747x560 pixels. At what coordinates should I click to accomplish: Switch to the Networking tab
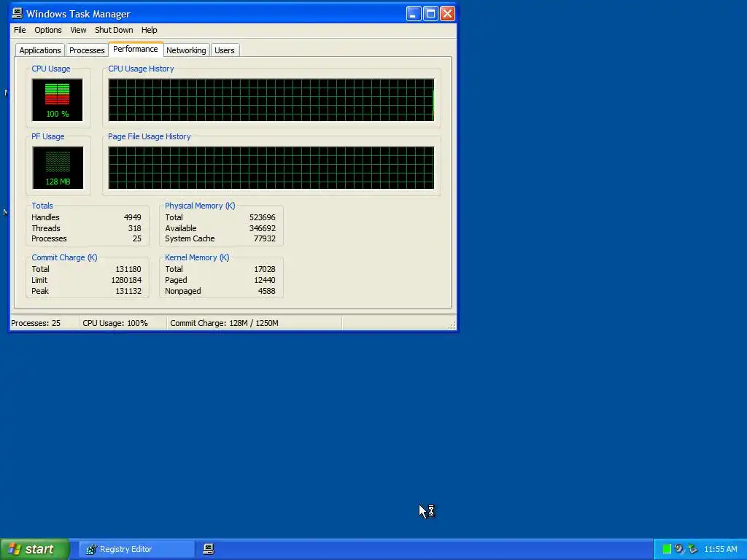(186, 50)
